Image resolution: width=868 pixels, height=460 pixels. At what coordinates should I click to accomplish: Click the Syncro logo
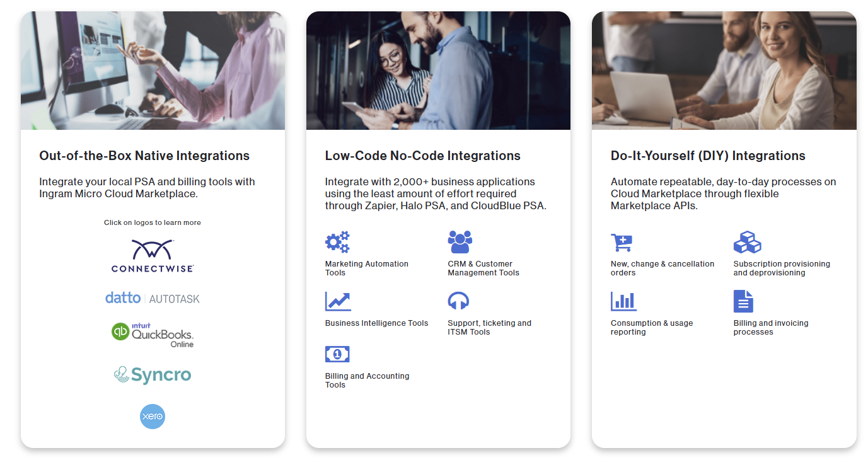click(x=153, y=375)
